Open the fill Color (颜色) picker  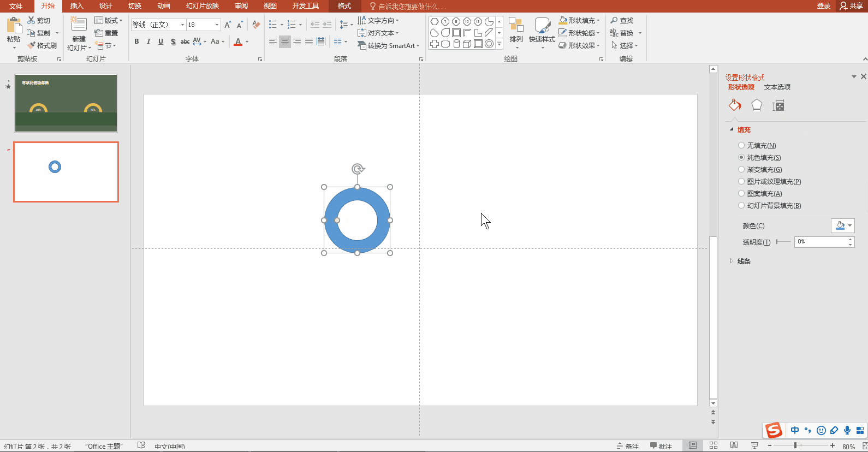point(843,225)
